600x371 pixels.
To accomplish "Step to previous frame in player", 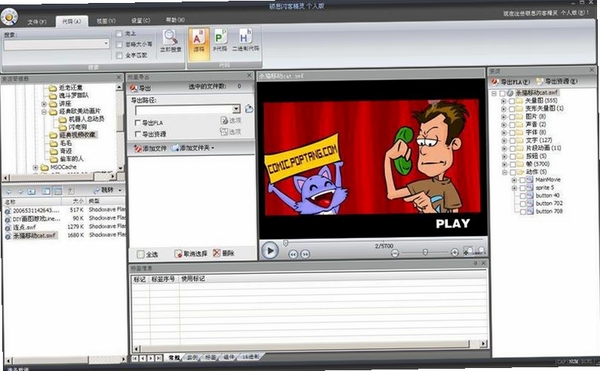I will [x=293, y=254].
